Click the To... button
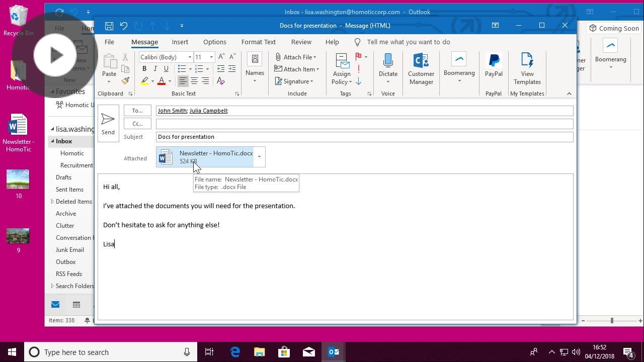 [x=137, y=111]
